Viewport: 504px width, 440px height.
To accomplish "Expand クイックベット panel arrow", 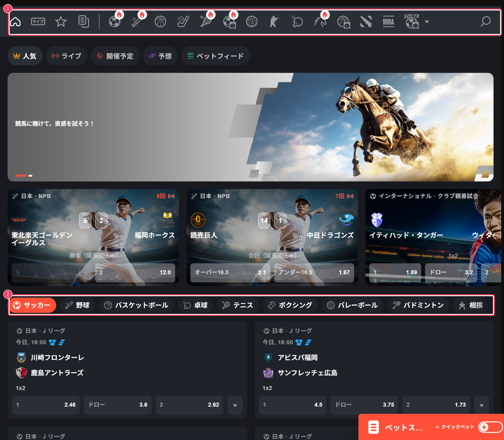I will 437,427.
